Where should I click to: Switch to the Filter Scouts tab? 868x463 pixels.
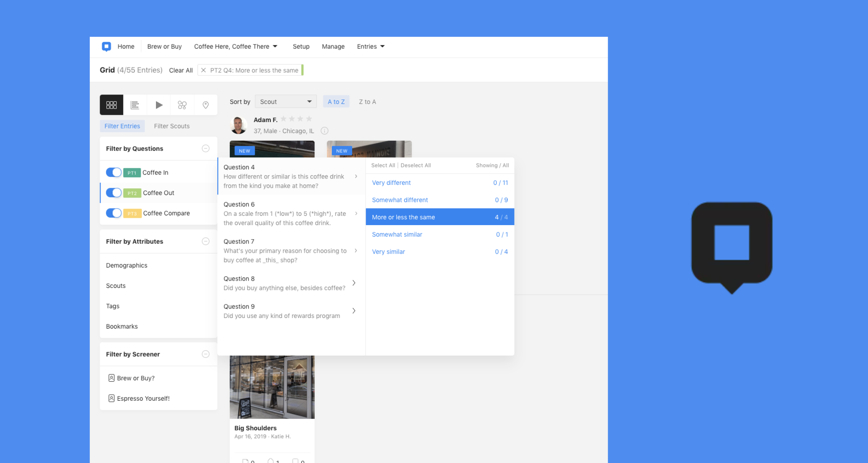point(172,126)
